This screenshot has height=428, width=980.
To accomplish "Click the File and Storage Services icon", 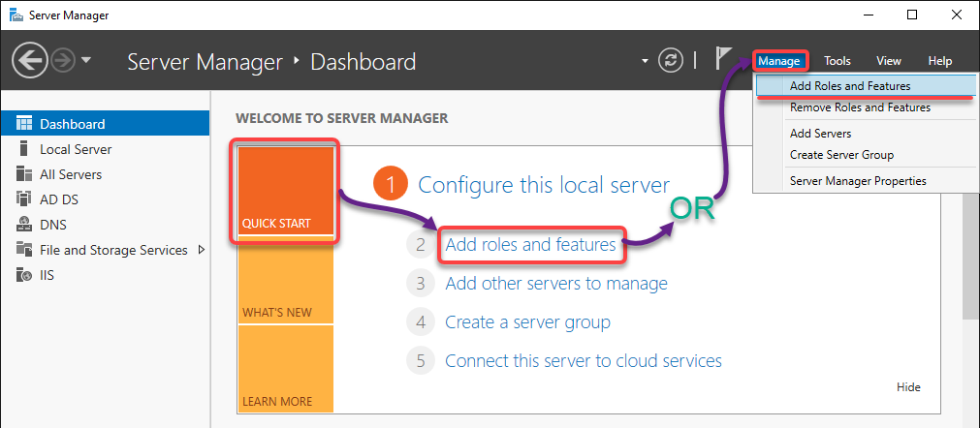I will [x=24, y=250].
